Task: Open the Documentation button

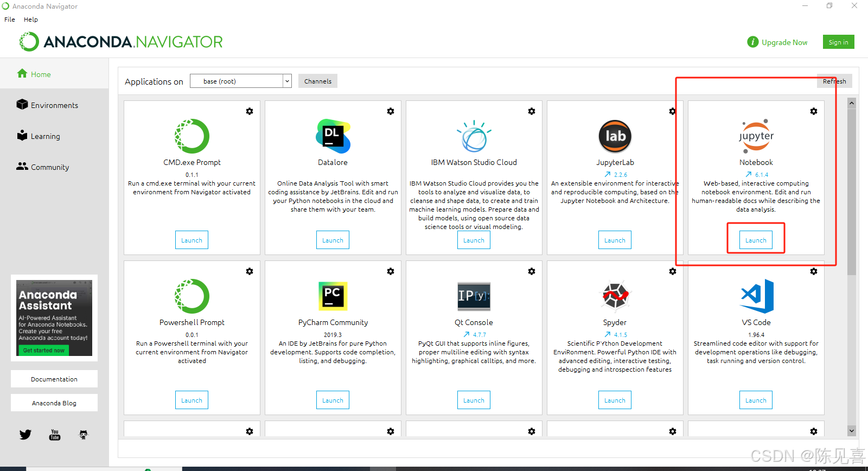Action: coord(54,379)
